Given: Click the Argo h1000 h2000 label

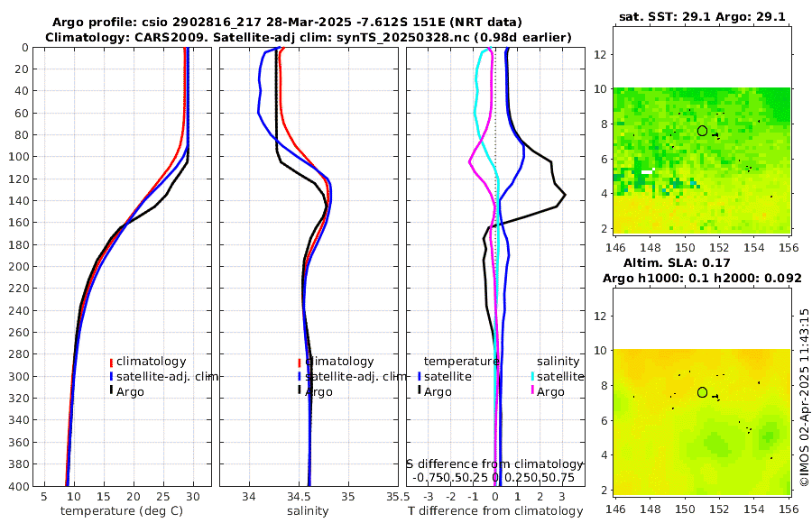Looking at the screenshot, I should click(x=702, y=279).
